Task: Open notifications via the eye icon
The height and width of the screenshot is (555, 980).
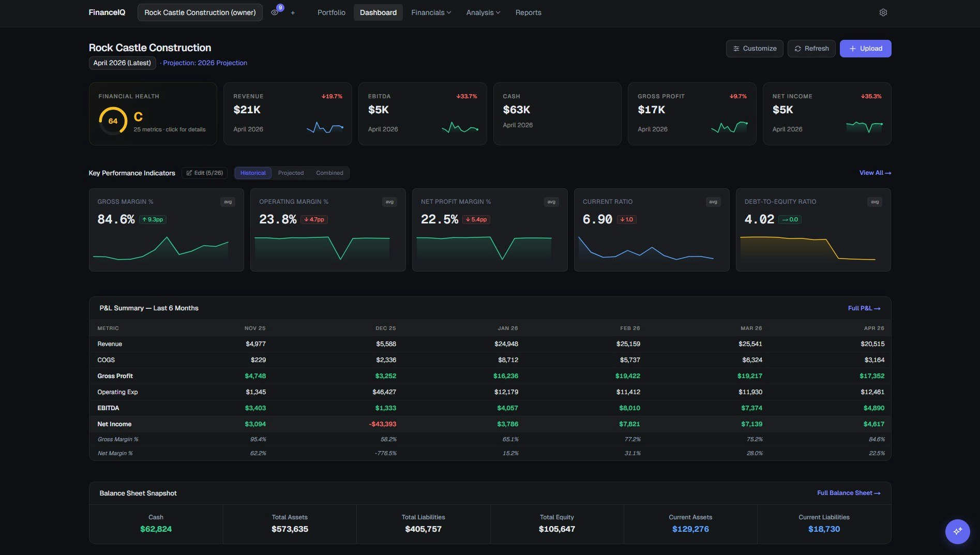Action: tap(275, 12)
